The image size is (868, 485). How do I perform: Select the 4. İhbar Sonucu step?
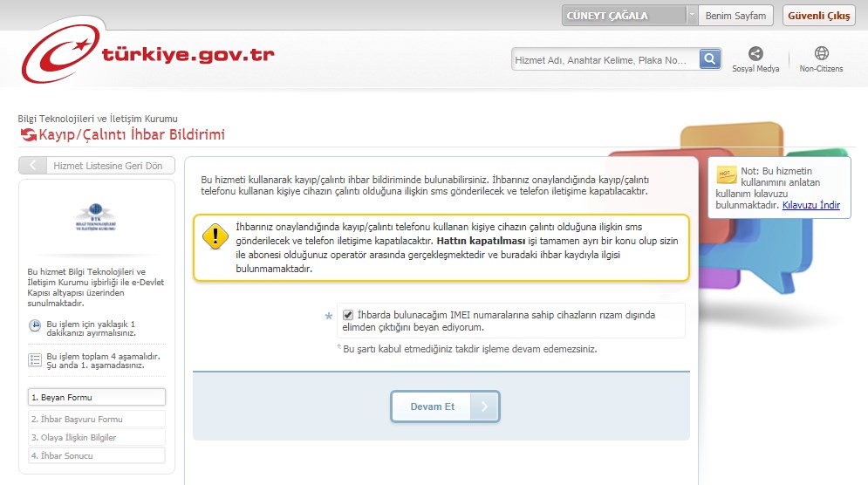tap(96, 455)
